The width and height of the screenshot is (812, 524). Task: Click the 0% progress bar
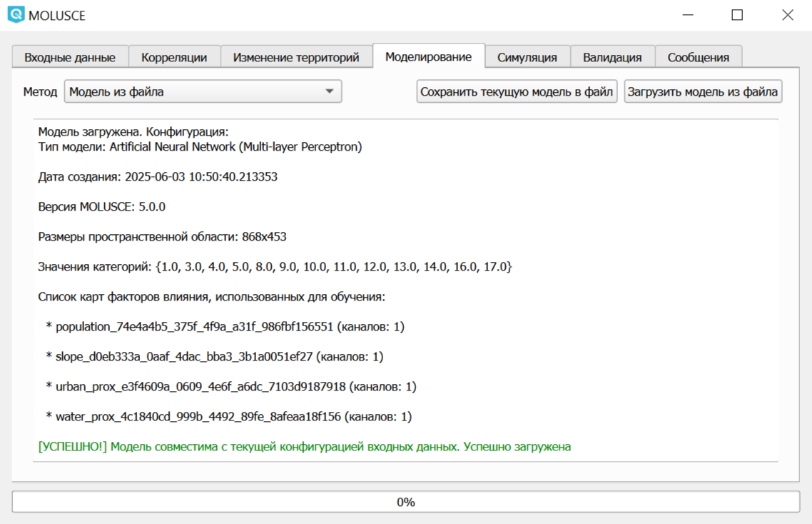click(406, 502)
